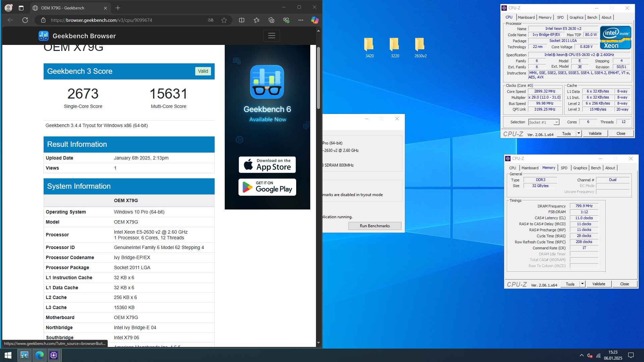The image size is (644, 362).
Task: Switch to SPD tab in bottom CPU-Z
Action: click(564, 168)
